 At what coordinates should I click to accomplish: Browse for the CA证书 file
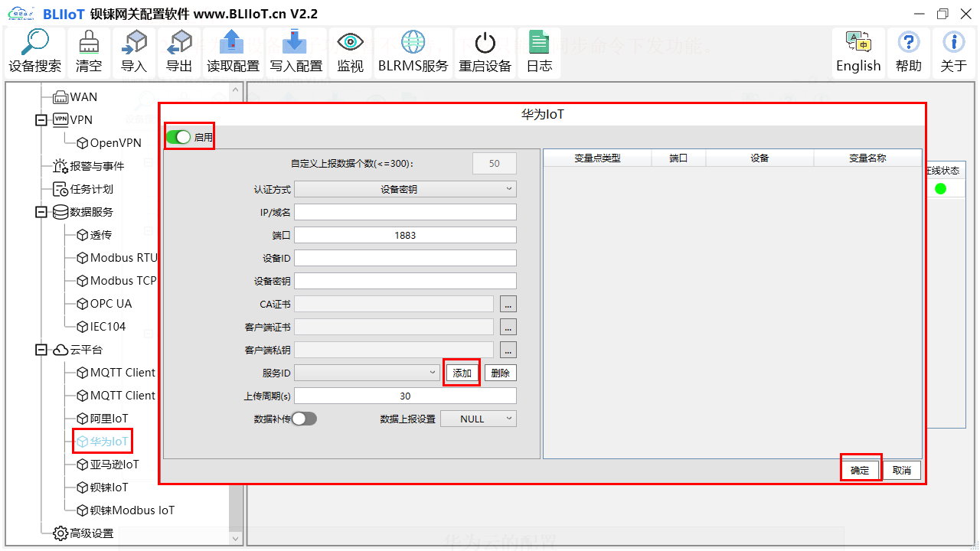[x=508, y=304]
